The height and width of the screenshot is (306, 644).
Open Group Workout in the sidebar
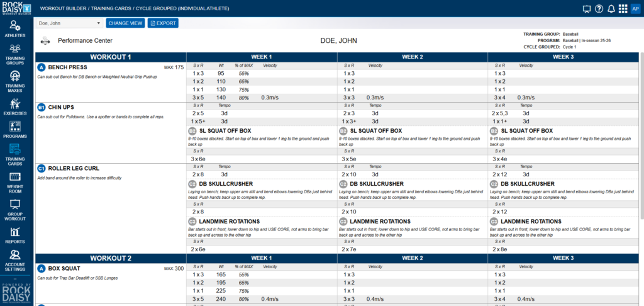coord(15,208)
